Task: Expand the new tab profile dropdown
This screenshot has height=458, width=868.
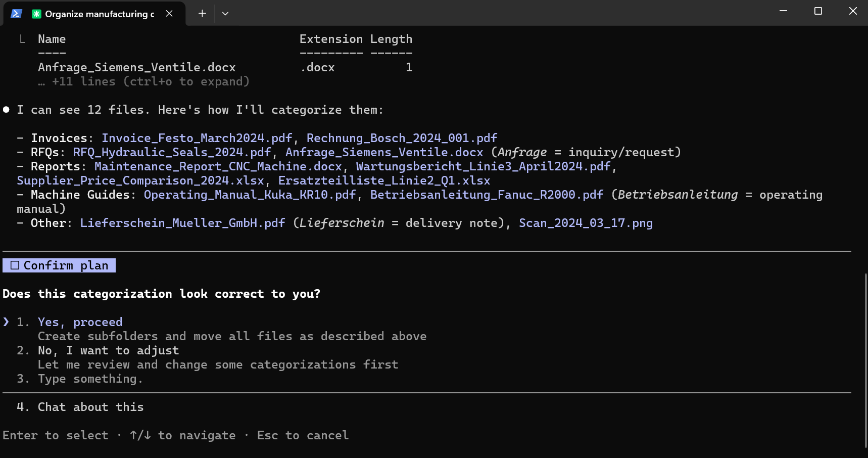Action: click(225, 14)
